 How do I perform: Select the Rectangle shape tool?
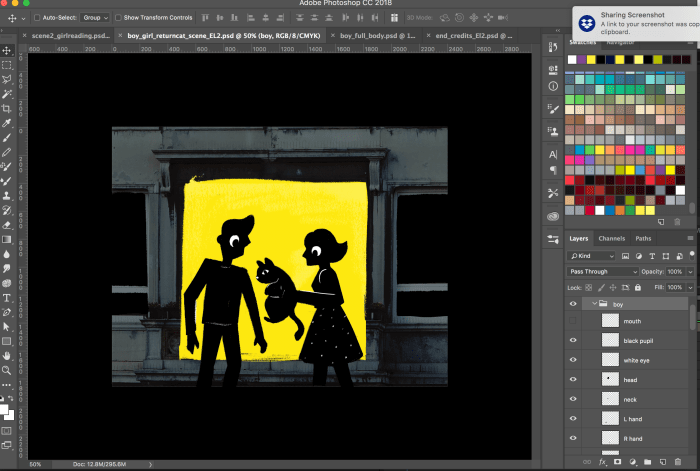point(7,342)
